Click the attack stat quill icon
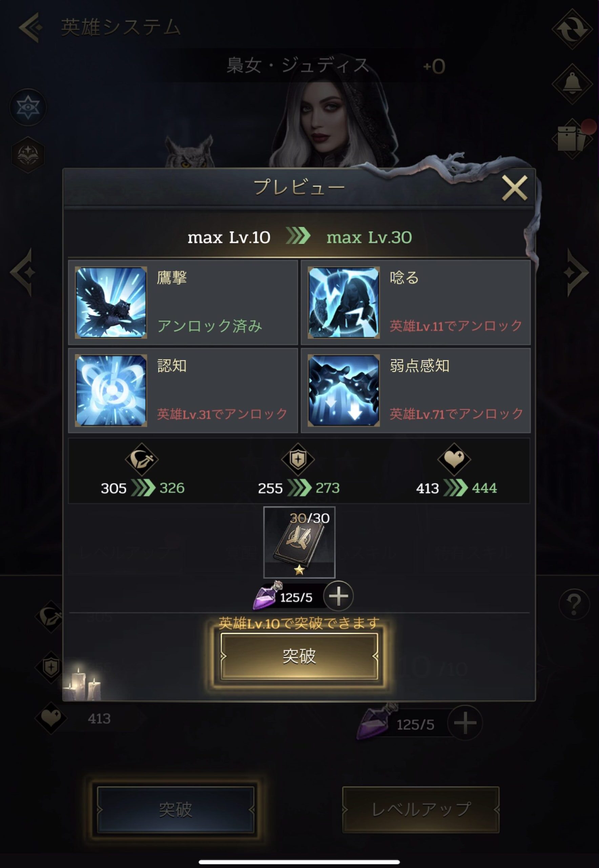Screen dimensions: 599x868 click(x=142, y=459)
